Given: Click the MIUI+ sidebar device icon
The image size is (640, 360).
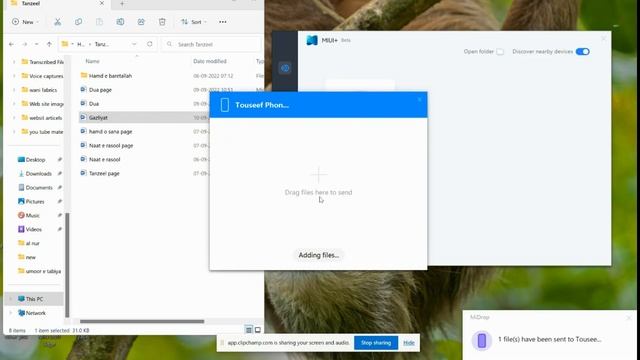Looking at the screenshot, I should [x=285, y=68].
